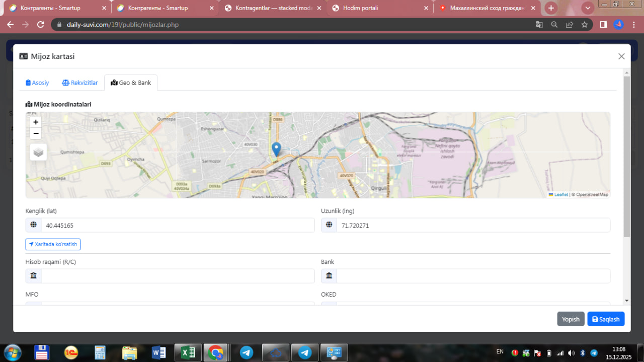
Task: Zoom out on the map
Action: tap(36, 133)
